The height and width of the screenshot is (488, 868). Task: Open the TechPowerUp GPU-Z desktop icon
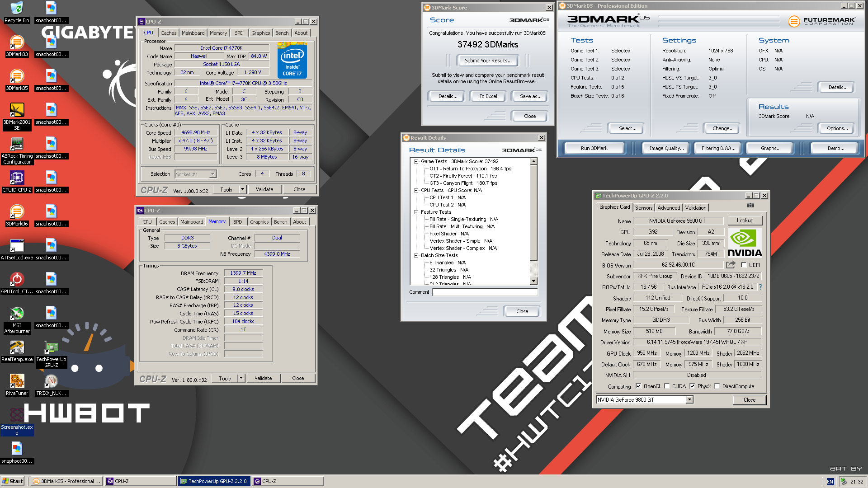pos(51,354)
